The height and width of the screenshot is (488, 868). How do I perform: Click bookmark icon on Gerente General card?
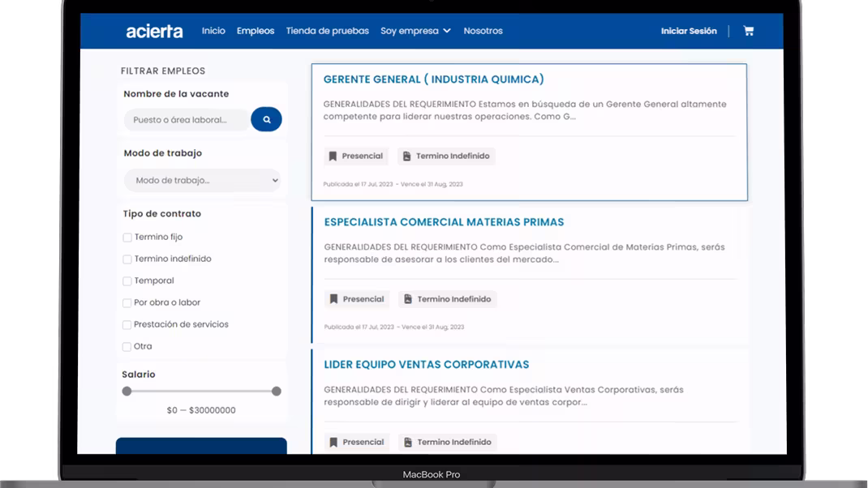point(333,156)
